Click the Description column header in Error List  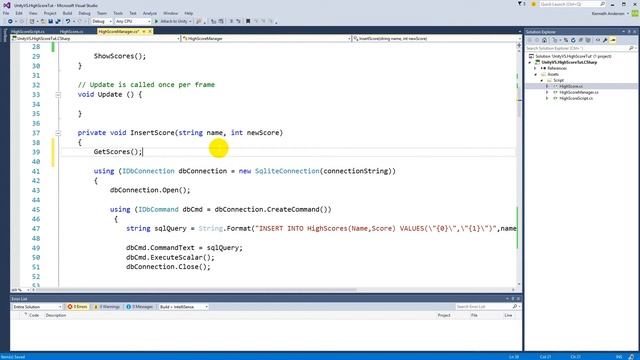tap(56, 315)
